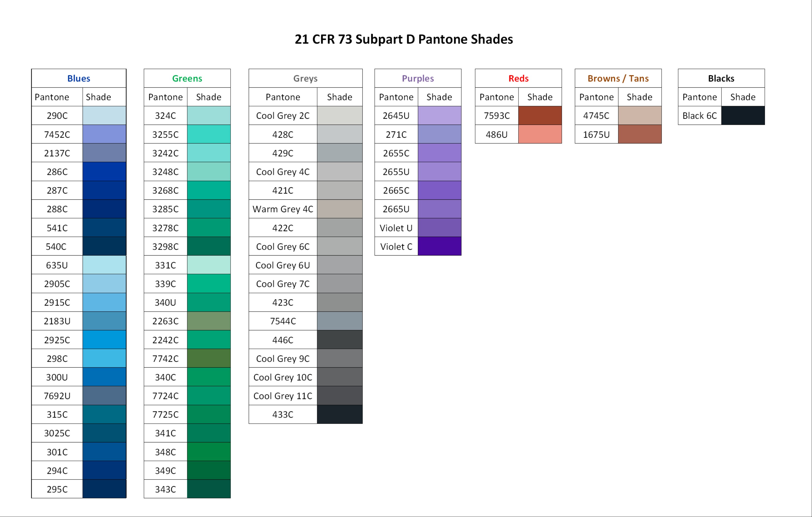Image resolution: width=812 pixels, height=517 pixels.
Task: Select the '541C' cell in Blues
Action: pyautogui.click(x=57, y=227)
